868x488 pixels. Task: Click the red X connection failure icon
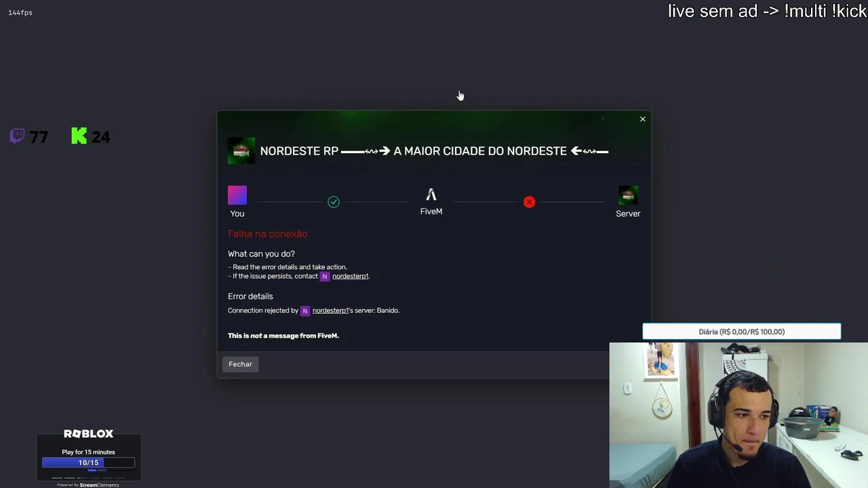pyautogui.click(x=530, y=202)
